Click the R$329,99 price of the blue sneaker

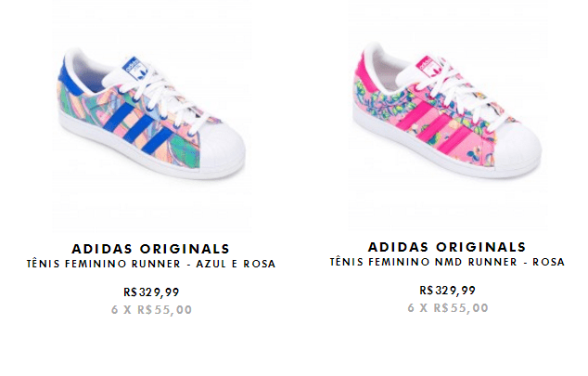click(x=150, y=293)
